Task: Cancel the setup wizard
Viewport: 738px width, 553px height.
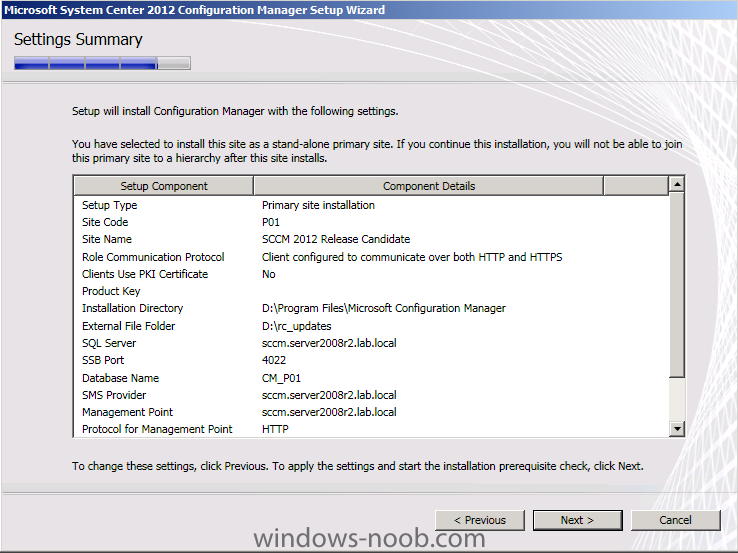Action: pos(675,520)
